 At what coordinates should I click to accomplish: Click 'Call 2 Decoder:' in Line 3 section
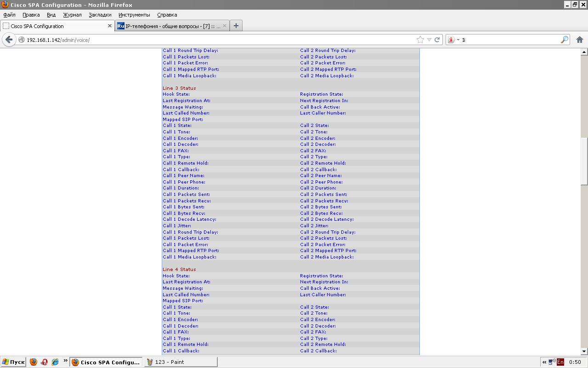(x=318, y=144)
